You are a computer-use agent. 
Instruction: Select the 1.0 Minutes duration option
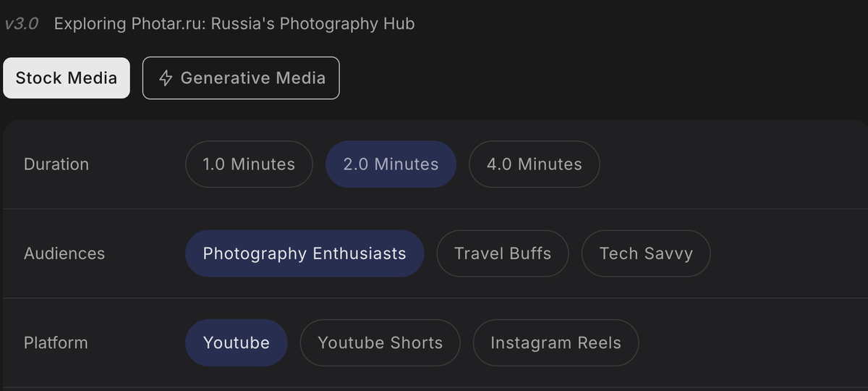(249, 164)
